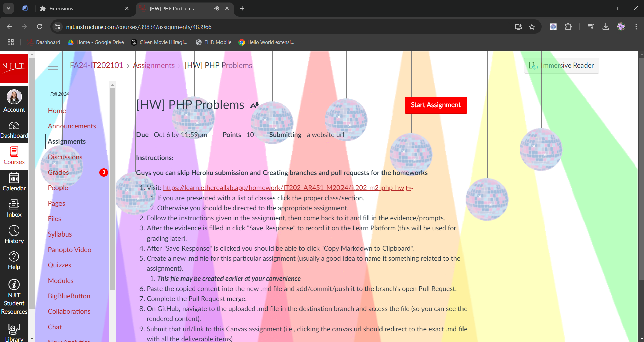Open the apps grid in bookmarks bar

click(11, 42)
